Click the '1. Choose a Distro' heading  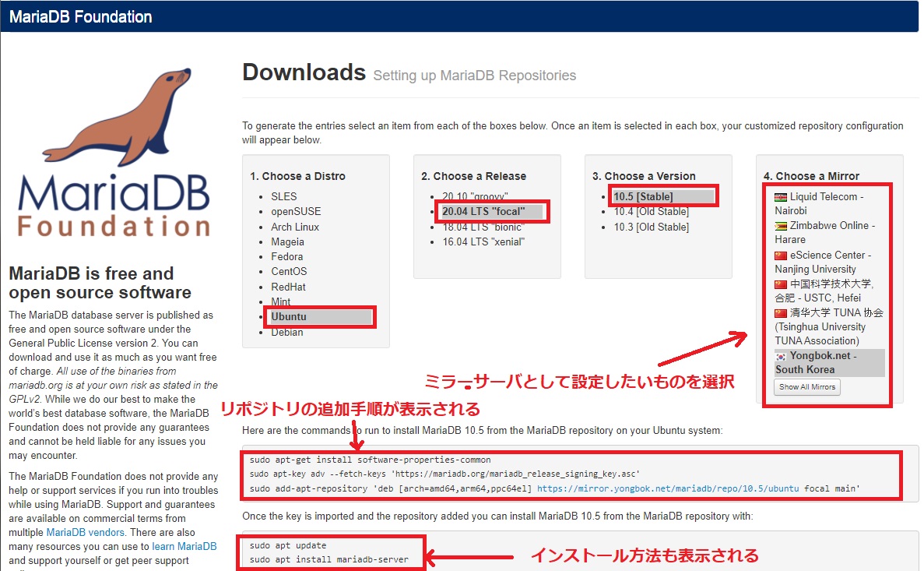click(297, 176)
